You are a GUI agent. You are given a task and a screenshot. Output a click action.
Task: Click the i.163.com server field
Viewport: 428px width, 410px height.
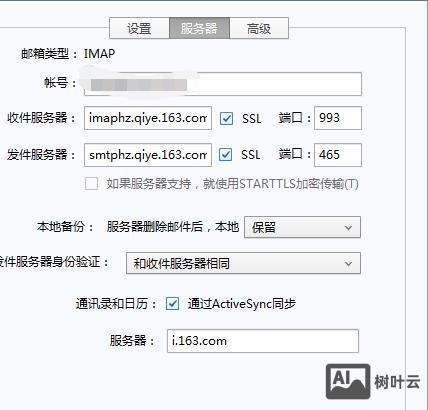263,341
